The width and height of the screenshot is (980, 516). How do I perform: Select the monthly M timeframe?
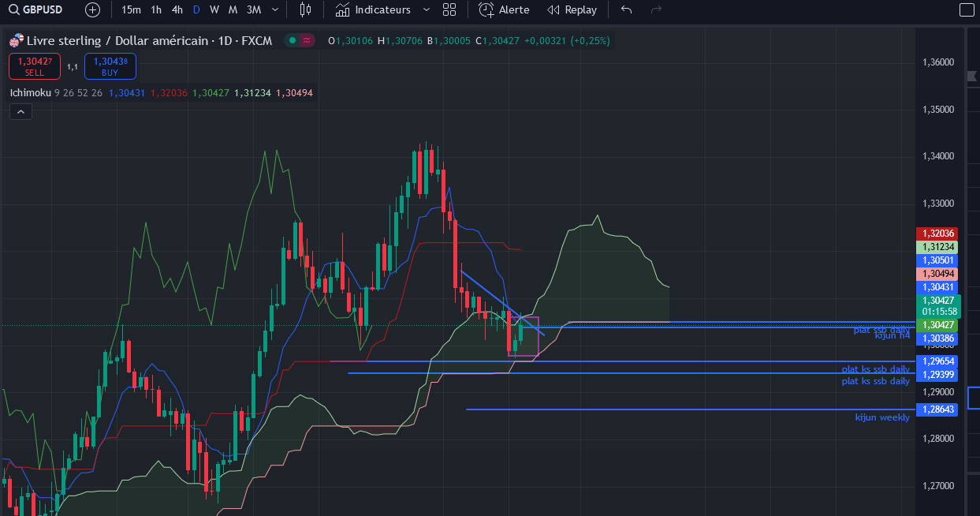point(233,9)
